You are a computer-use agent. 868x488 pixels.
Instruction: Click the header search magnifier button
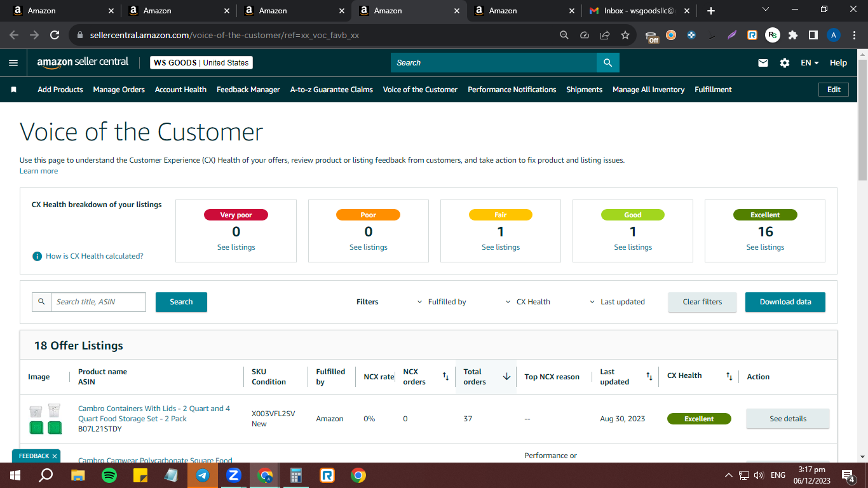[608, 63]
